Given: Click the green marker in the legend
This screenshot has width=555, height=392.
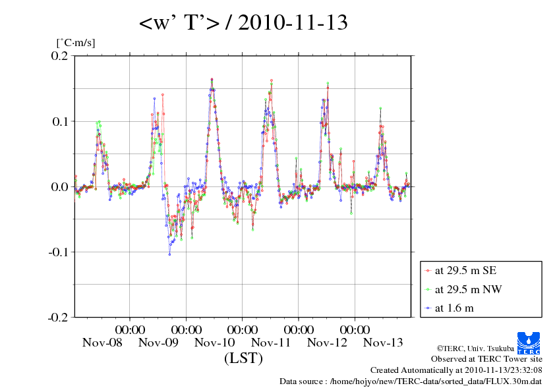Looking at the screenshot, I should (428, 289).
